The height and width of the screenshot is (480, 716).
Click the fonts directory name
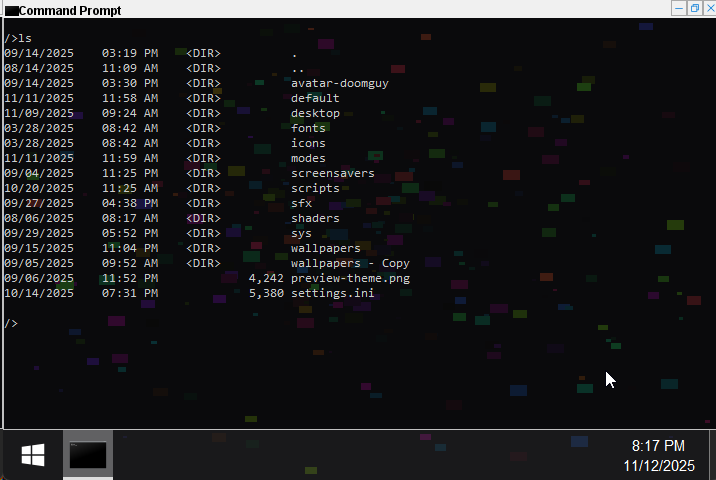(308, 128)
